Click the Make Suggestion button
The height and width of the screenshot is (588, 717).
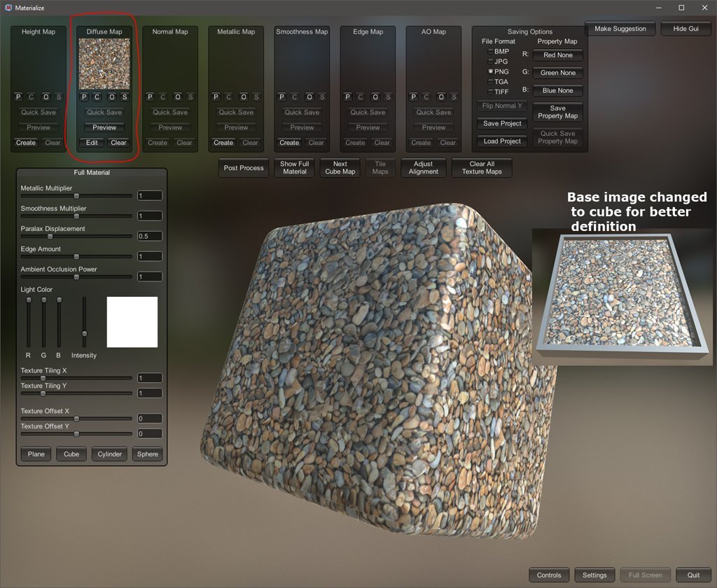tap(620, 29)
